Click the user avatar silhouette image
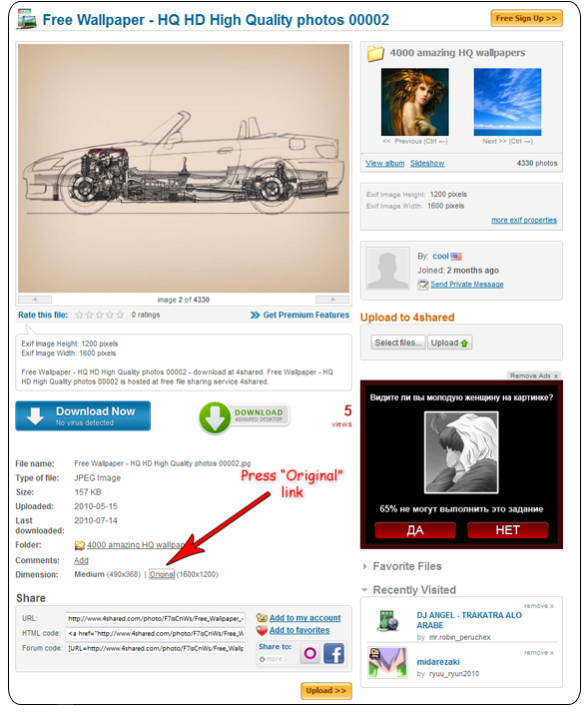This screenshot has width=588, height=713. [x=388, y=269]
